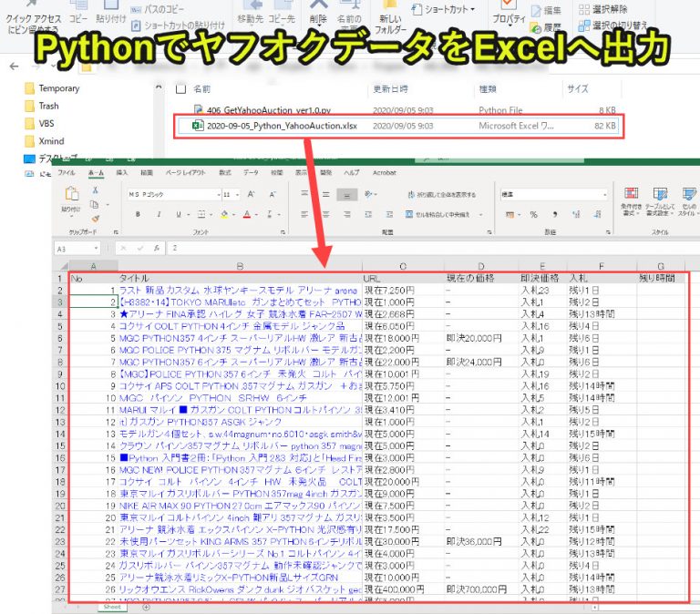Click 選択解除 in Explorer ribbon
This screenshot has width=700, height=614.
point(603,9)
